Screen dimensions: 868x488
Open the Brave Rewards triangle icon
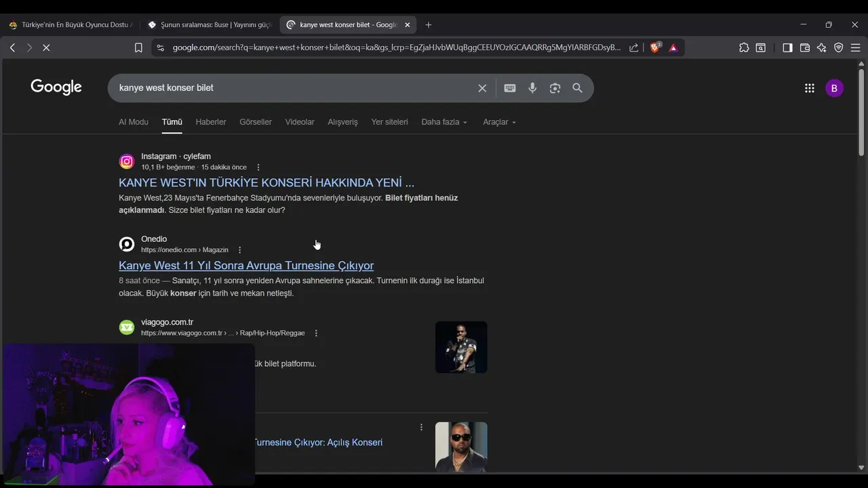pyautogui.click(x=673, y=47)
